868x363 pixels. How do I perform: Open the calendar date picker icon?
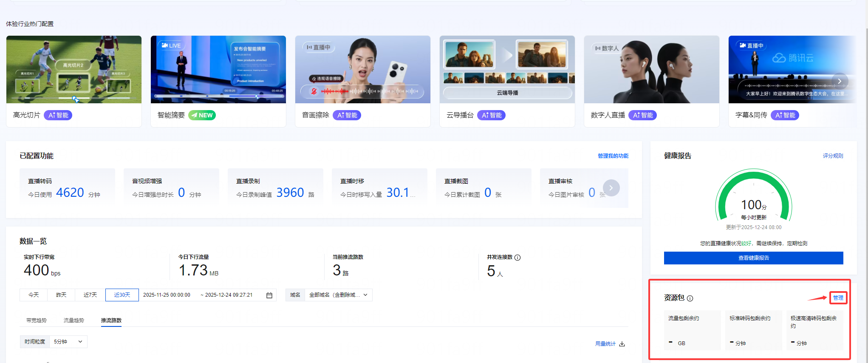click(x=269, y=295)
